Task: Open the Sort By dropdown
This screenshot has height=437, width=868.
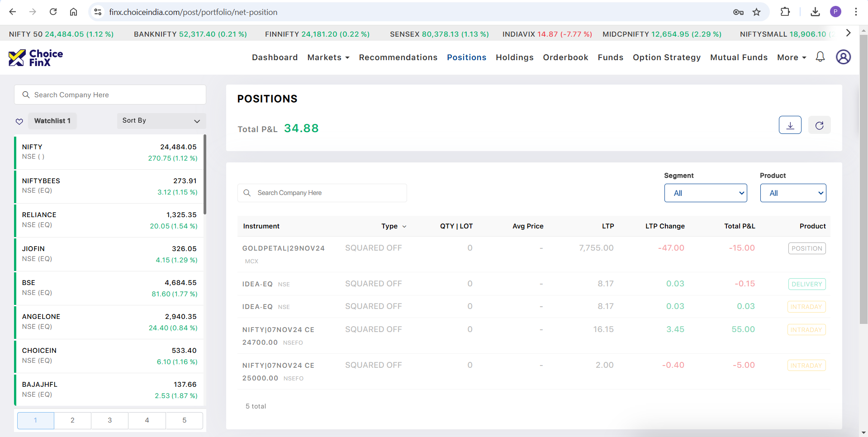Action: (161, 121)
